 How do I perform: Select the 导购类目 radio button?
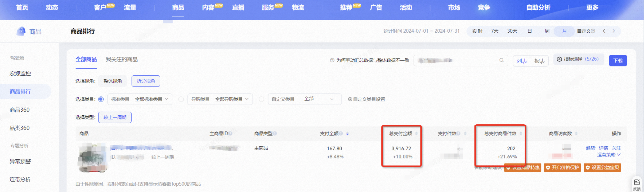(x=181, y=99)
